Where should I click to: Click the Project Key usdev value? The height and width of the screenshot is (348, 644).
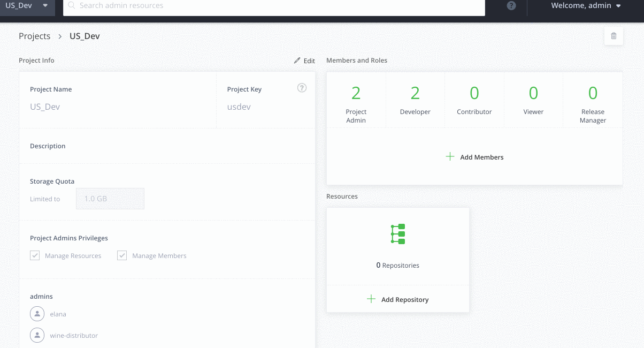(239, 107)
